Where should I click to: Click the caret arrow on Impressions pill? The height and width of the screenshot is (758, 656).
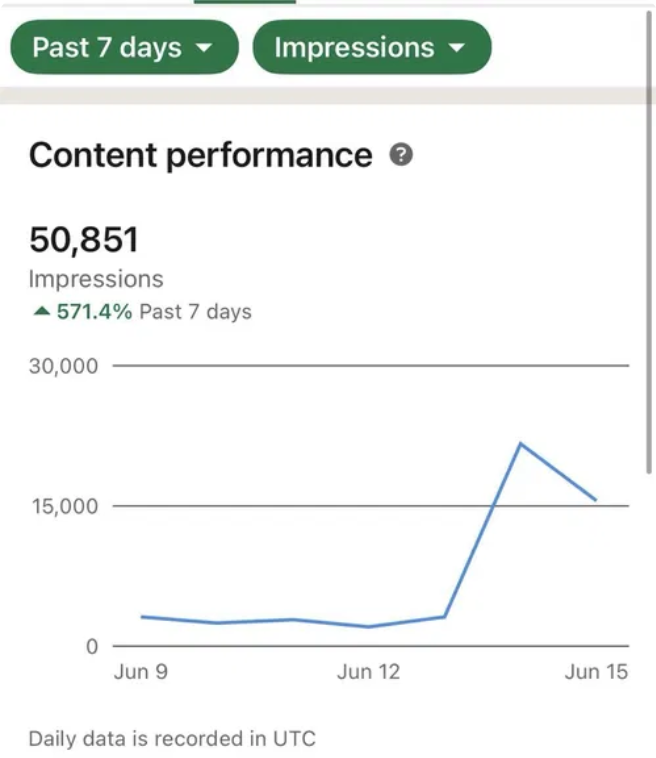pos(457,48)
